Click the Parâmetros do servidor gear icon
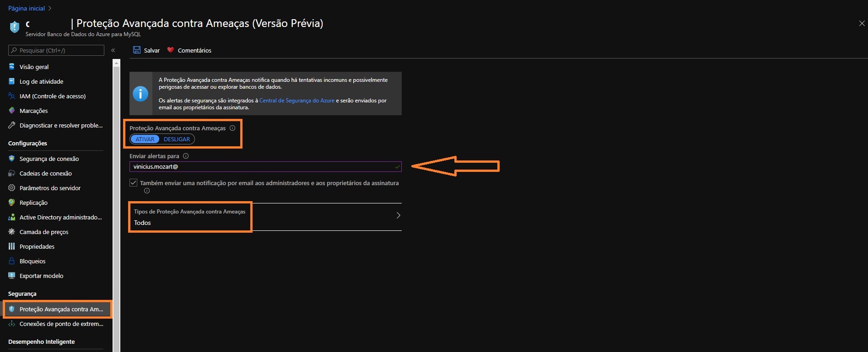 [12, 187]
